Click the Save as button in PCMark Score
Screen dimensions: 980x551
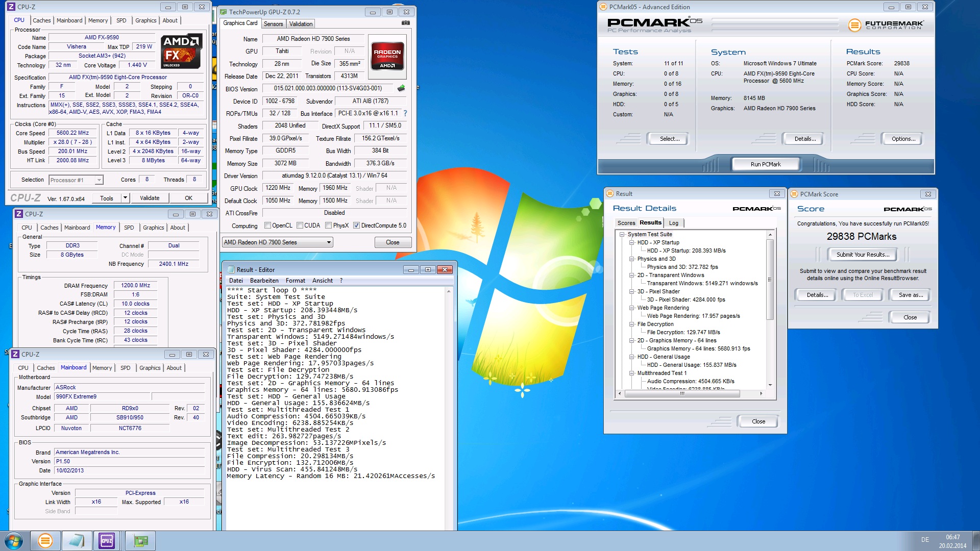911,295
